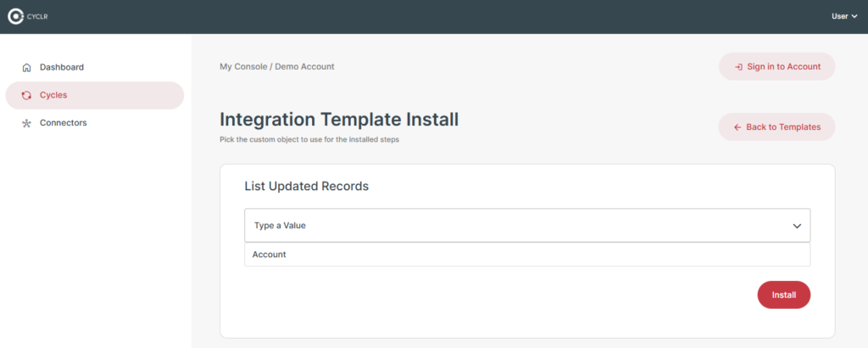Click the Sign in to Account button
868x348 pixels.
pyautogui.click(x=776, y=66)
